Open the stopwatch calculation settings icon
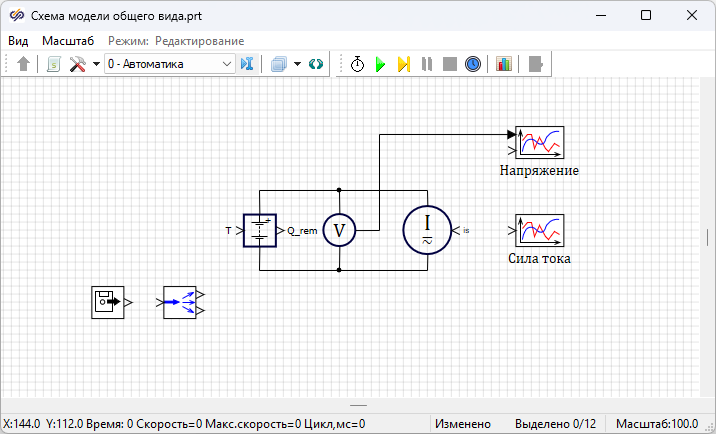 (358, 64)
